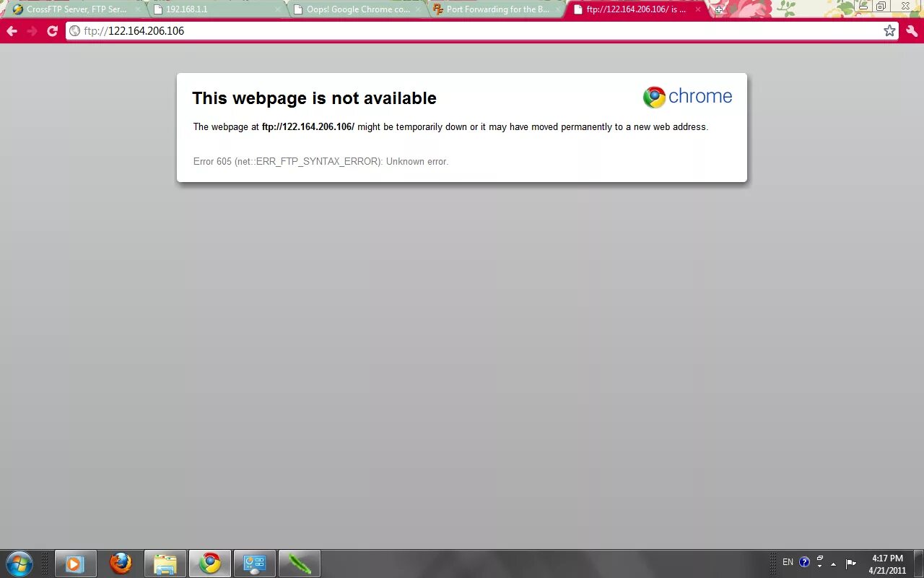The image size is (924, 578).
Task: Open a new tab with plus button
Action: [x=719, y=9]
